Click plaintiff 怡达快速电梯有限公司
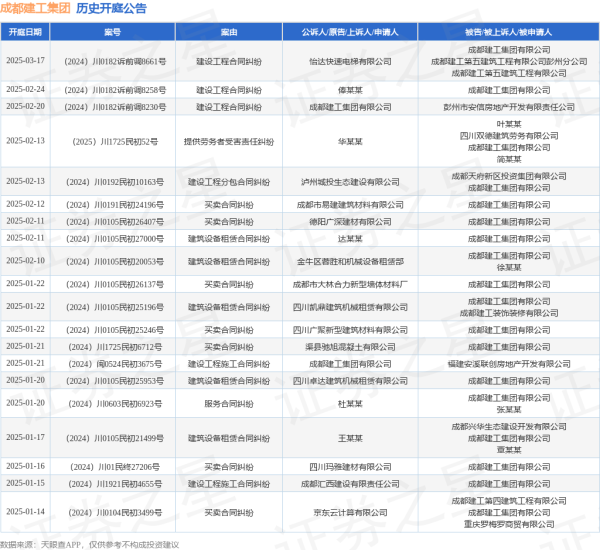This screenshot has width=600, height=550. (350, 62)
